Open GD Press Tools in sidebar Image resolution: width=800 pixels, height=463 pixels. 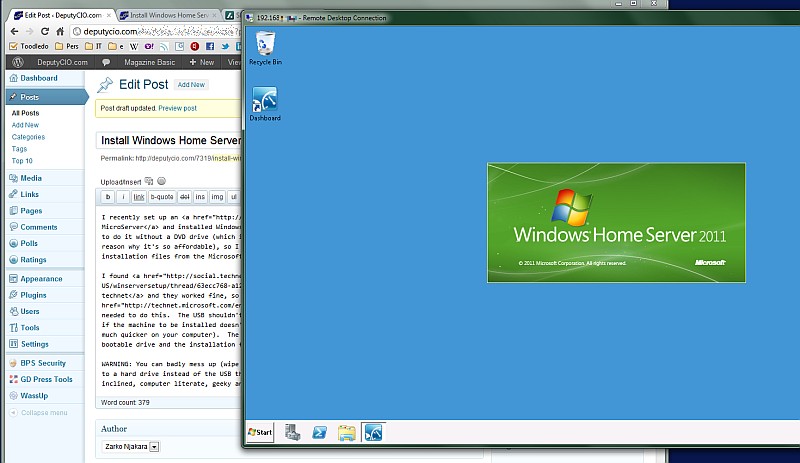[x=46, y=379]
